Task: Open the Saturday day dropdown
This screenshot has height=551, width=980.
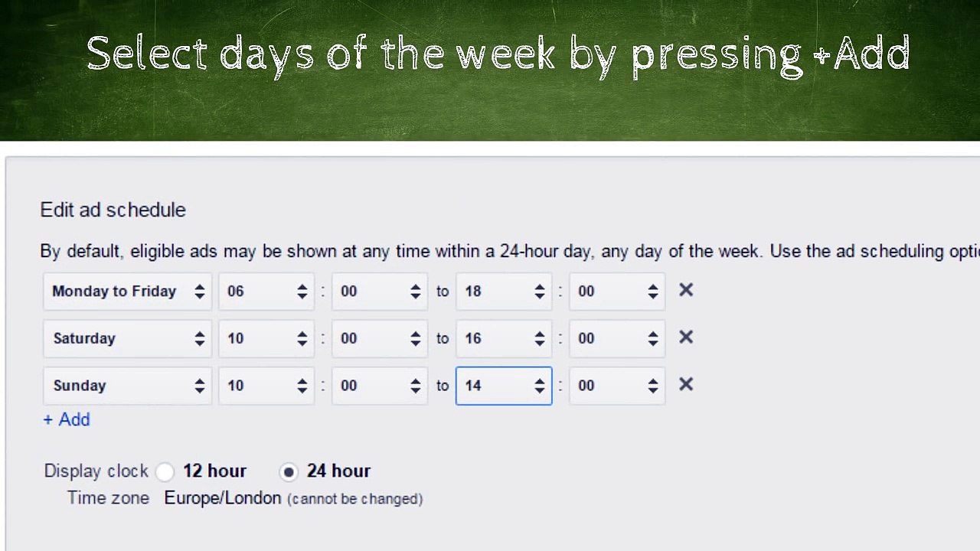Action: tap(127, 338)
